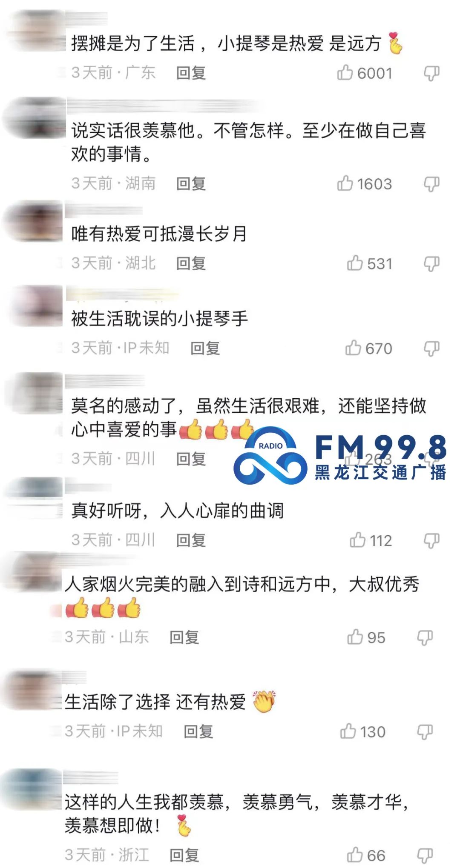Dislike the comment with 670 likes
Viewport: 460px width, 868px height.
[x=431, y=348]
